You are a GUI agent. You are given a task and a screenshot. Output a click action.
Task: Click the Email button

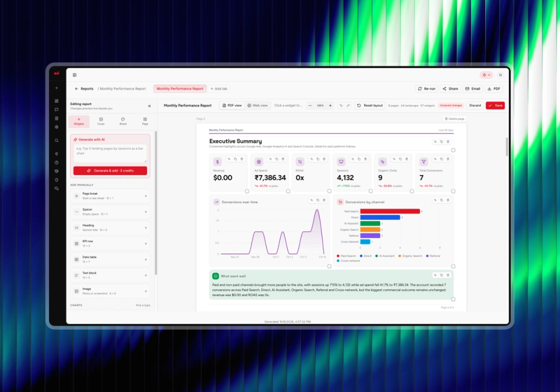[473, 89]
